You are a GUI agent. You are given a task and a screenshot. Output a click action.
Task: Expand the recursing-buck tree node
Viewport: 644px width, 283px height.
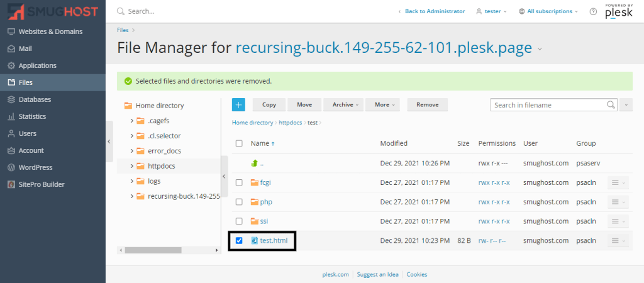click(x=132, y=196)
